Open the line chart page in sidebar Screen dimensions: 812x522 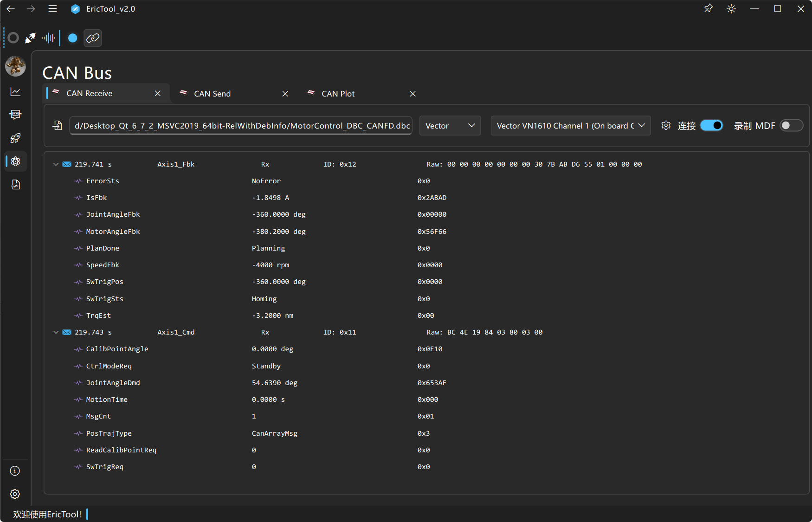click(15, 92)
